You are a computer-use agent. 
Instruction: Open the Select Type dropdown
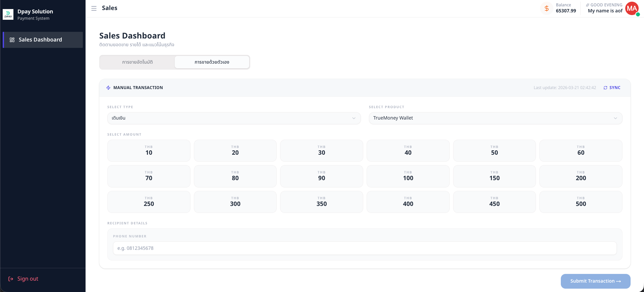point(234,118)
